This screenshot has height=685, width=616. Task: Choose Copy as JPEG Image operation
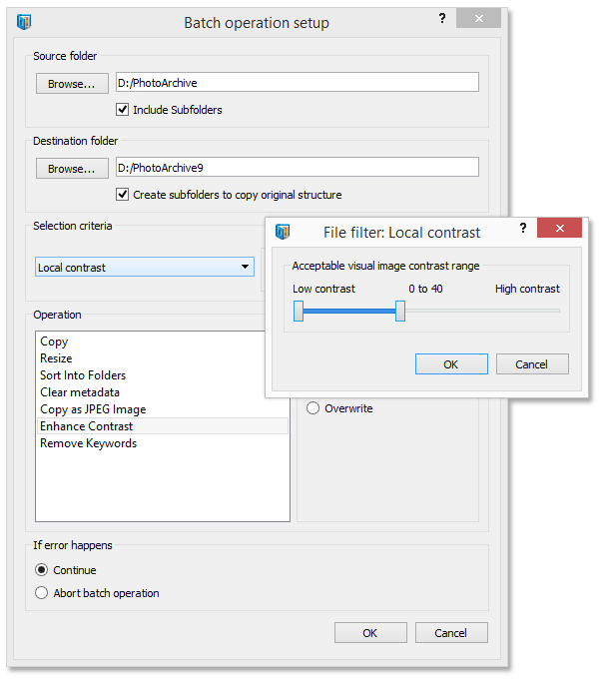pos(163,409)
